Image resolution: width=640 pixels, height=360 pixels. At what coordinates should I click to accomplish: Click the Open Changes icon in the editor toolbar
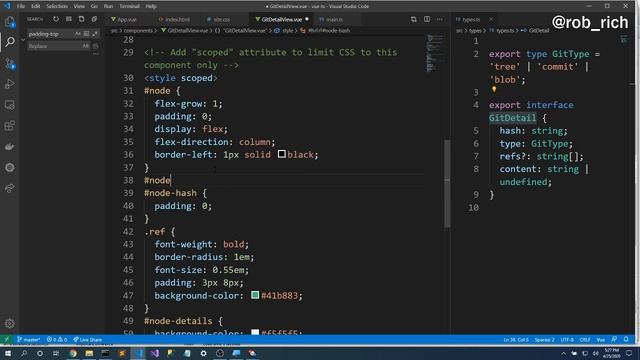click(413, 19)
